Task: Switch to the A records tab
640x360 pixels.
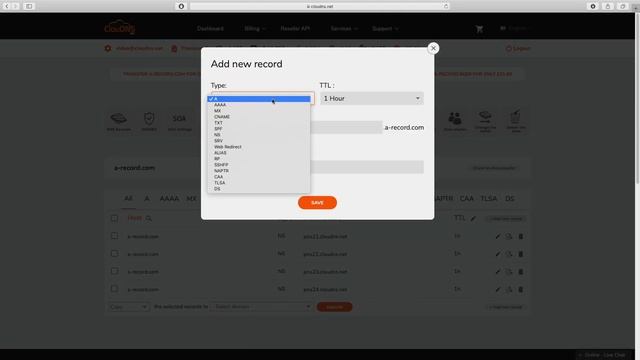Action: [147, 198]
